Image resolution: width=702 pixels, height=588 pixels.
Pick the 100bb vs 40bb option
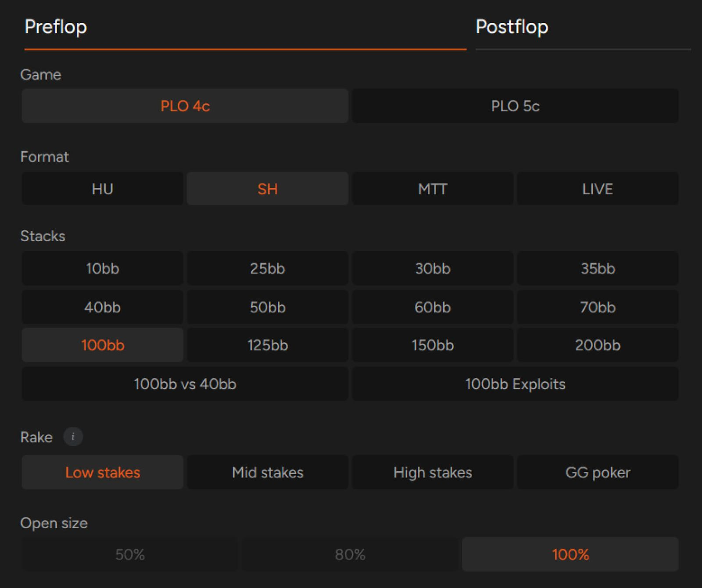click(x=185, y=384)
